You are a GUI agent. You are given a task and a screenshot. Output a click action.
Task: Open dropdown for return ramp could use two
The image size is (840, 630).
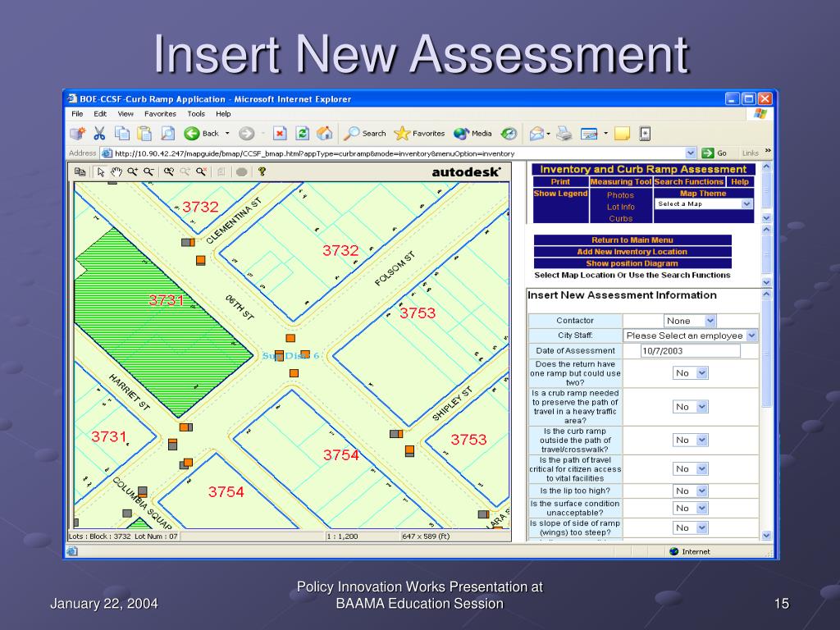691,373
